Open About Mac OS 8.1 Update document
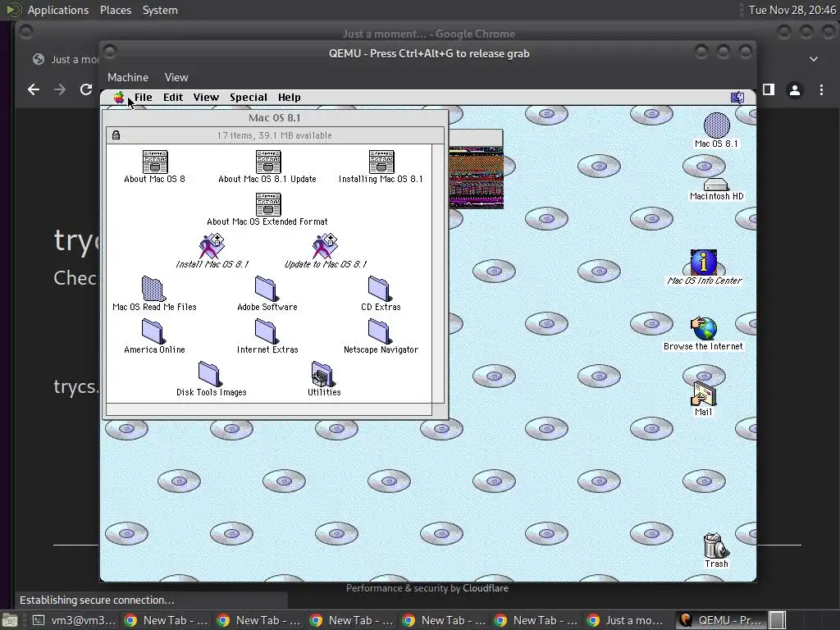This screenshot has width=840, height=630. pyautogui.click(x=268, y=162)
